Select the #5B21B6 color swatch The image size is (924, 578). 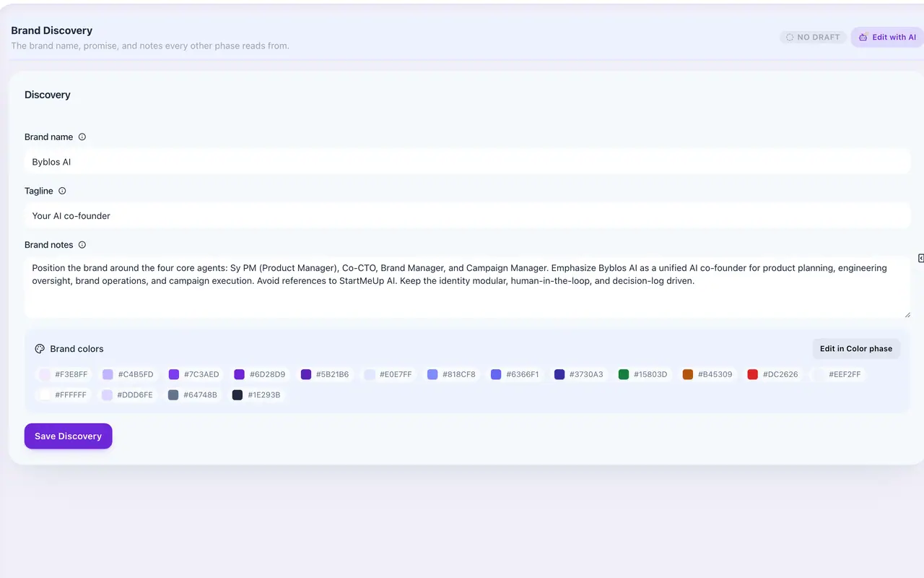click(325, 374)
